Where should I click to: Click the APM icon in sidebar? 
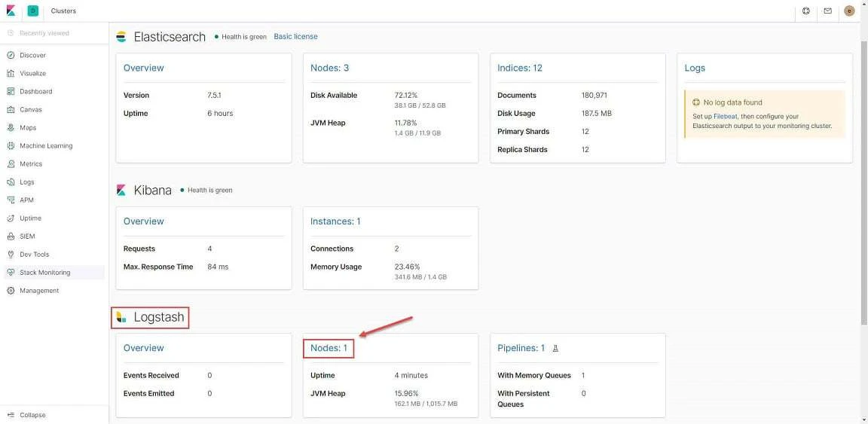click(11, 200)
